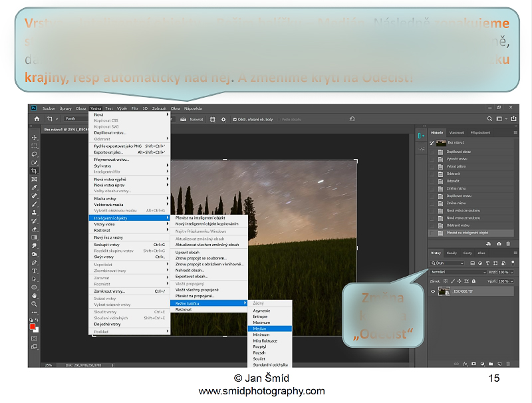Switch to 'Vlastnosti' tab
Viewport: 532px width, 403px height.
pyautogui.click(x=457, y=132)
